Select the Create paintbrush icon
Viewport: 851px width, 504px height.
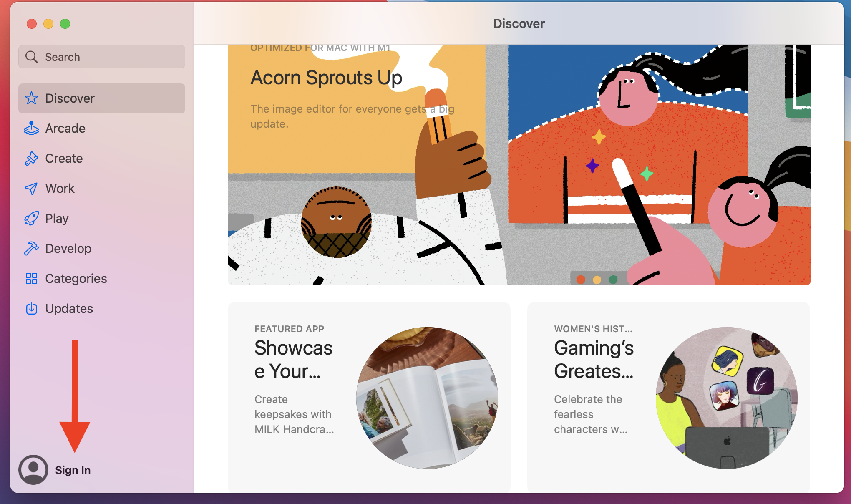[31, 159]
